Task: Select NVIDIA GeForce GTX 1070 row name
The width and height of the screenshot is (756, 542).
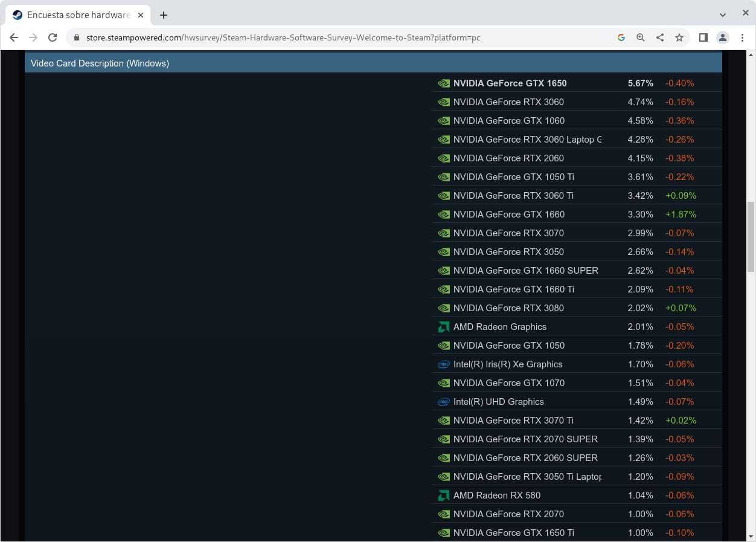Action: [x=509, y=383]
